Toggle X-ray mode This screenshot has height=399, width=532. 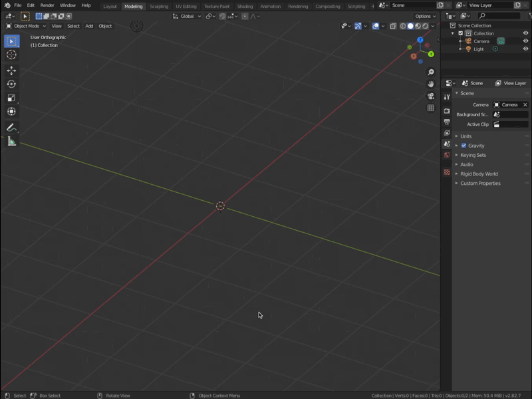[393, 26]
